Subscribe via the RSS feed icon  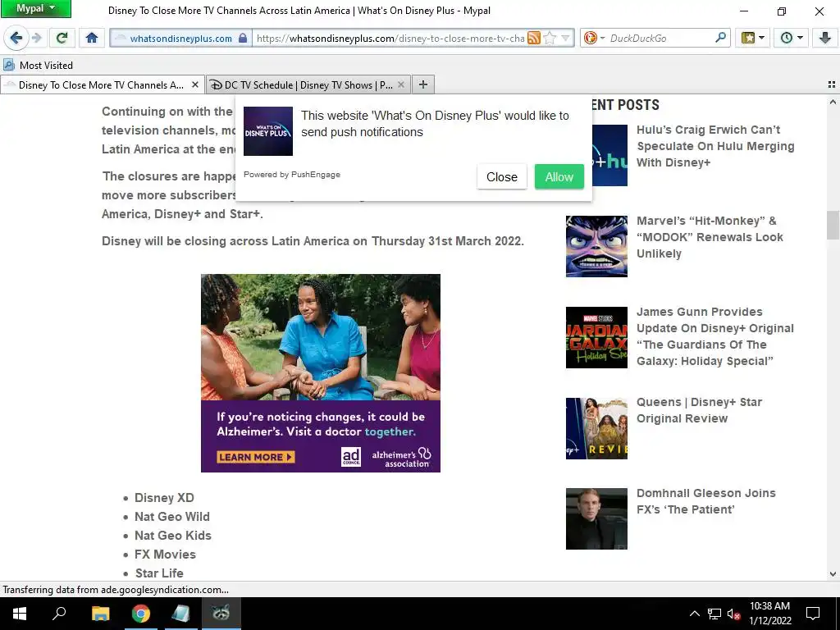pyautogui.click(x=533, y=38)
